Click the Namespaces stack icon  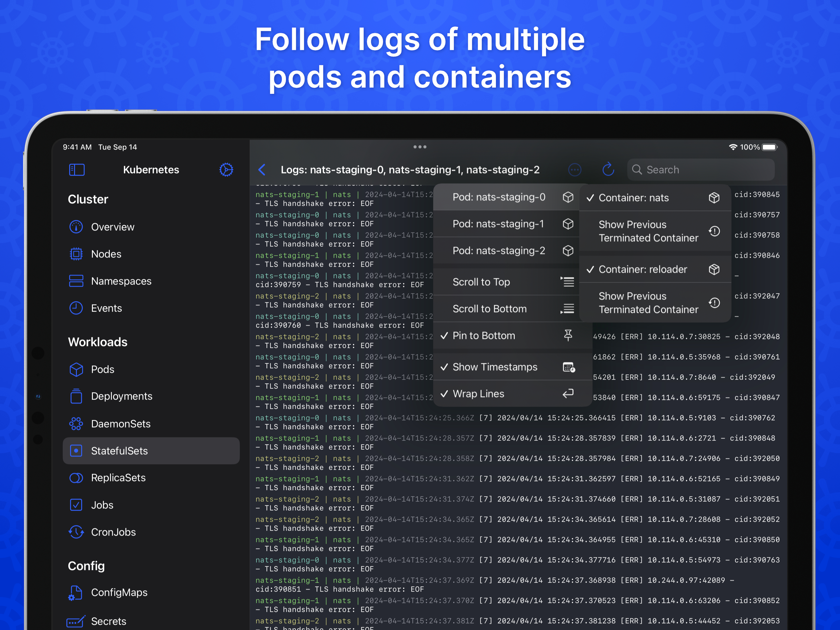pos(76,281)
